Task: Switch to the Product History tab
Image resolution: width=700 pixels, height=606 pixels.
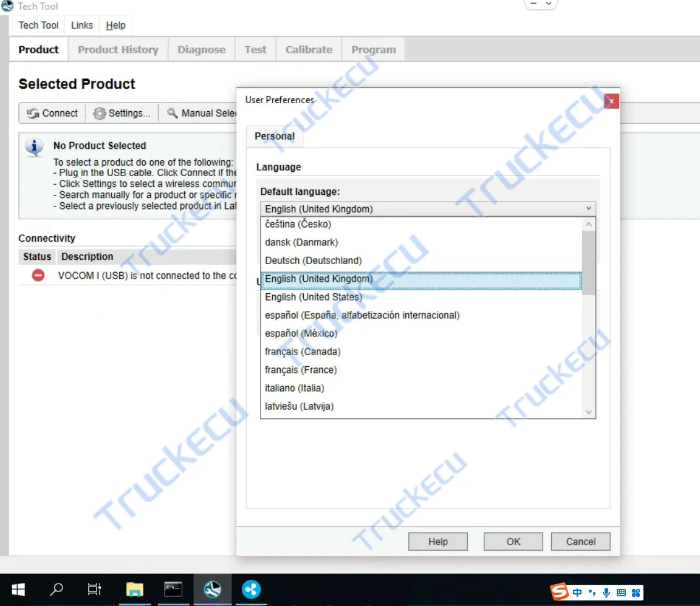Action: (118, 50)
